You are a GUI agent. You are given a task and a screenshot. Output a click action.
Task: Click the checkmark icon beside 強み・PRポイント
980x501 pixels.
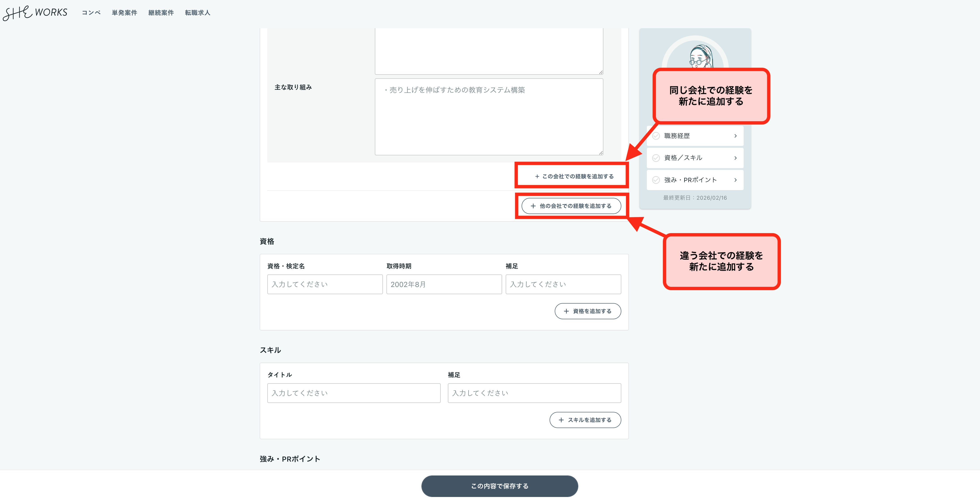(x=656, y=180)
